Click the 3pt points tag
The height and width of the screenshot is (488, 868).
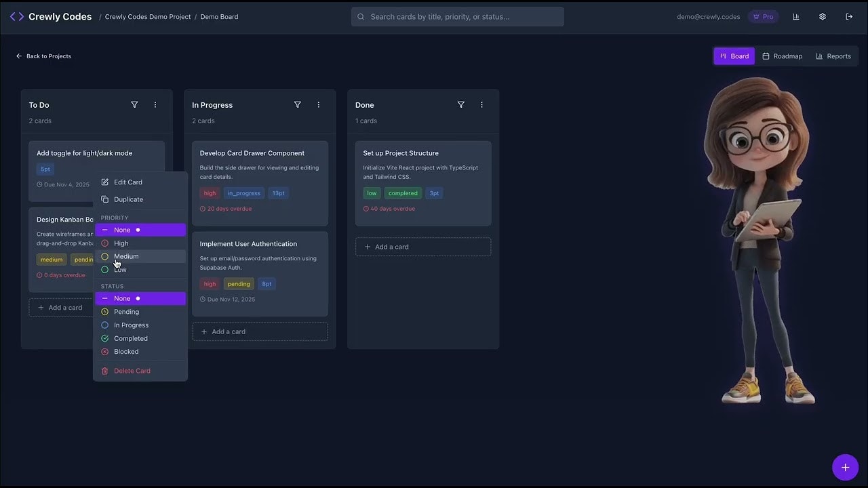coord(434,193)
